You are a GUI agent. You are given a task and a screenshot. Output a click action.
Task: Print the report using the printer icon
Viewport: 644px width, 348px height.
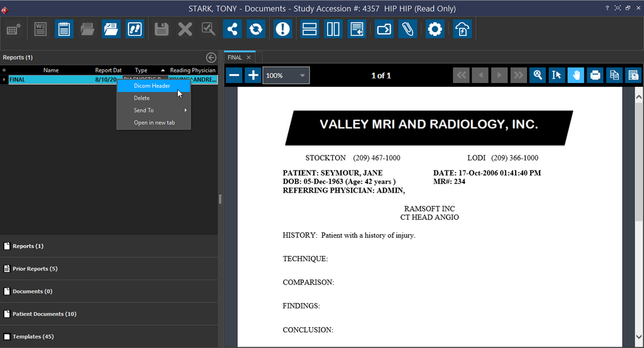tap(595, 76)
